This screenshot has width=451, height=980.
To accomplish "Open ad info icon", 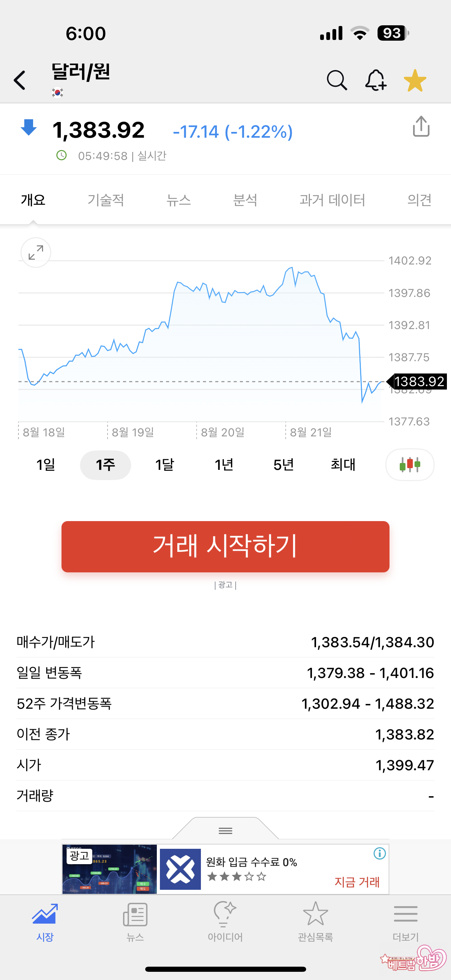I will [379, 853].
